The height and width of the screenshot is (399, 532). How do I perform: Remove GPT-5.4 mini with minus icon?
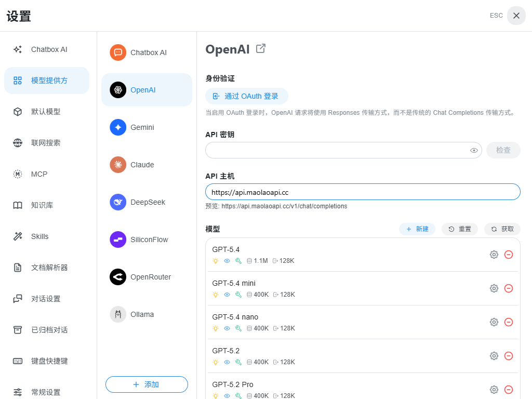point(509,288)
